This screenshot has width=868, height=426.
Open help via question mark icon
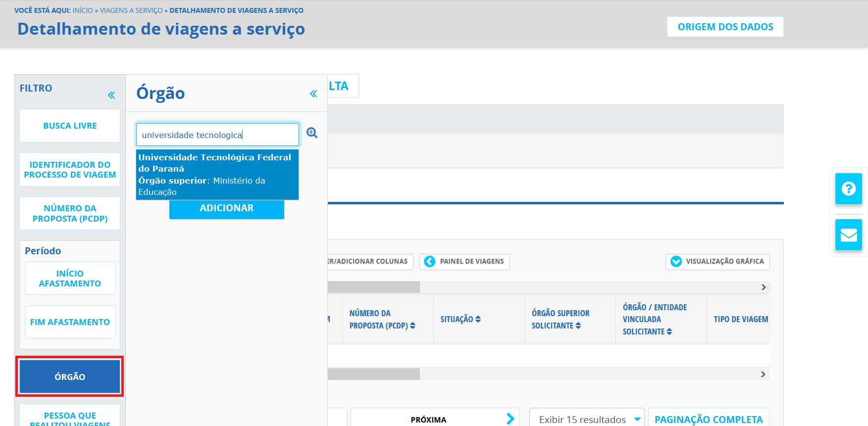848,189
